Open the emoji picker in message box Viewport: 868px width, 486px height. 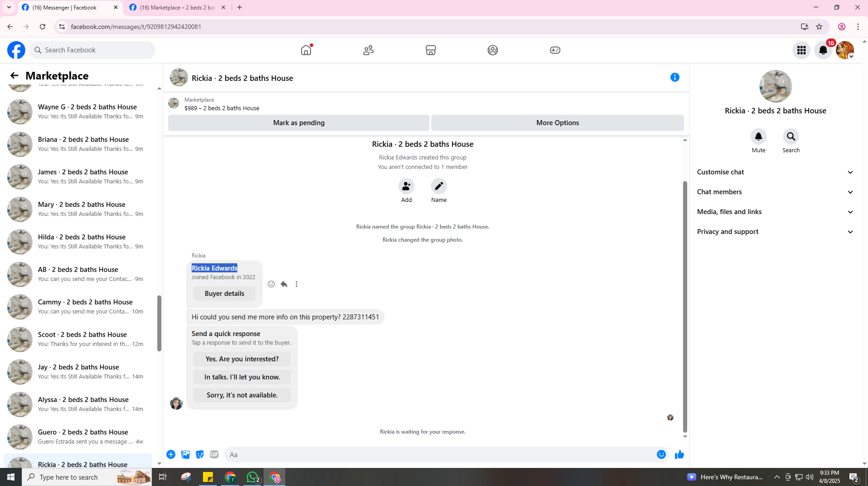coord(661,454)
